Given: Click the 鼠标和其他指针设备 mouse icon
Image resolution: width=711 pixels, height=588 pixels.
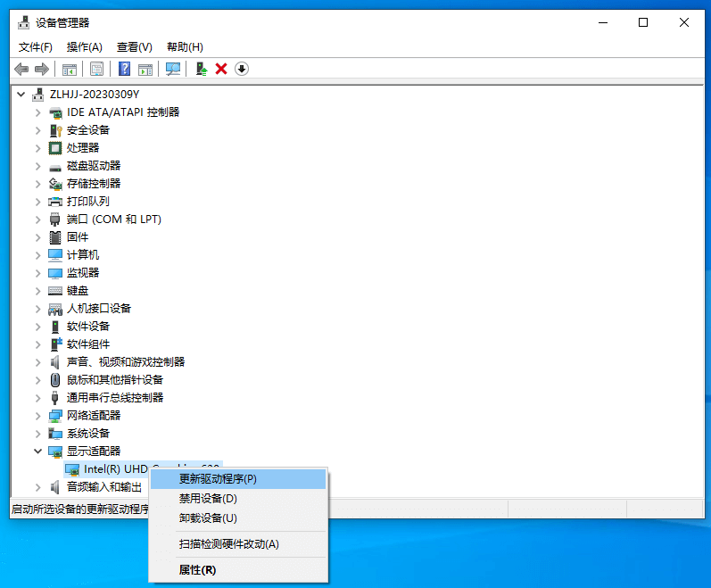Looking at the screenshot, I should point(55,380).
